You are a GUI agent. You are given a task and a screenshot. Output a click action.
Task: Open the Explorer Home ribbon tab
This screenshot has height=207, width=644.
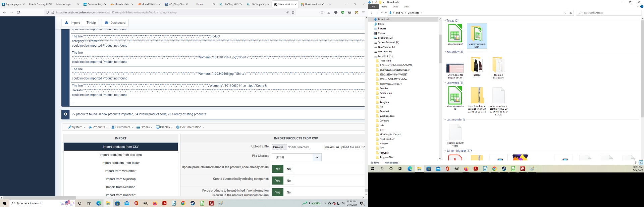point(384,7)
